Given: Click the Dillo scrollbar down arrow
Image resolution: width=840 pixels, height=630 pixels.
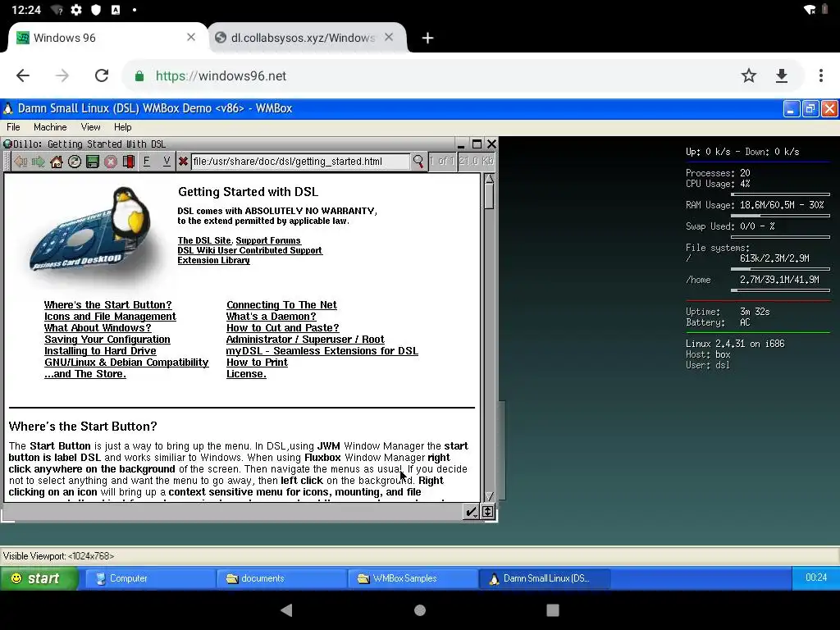Looking at the screenshot, I should pos(489,496).
